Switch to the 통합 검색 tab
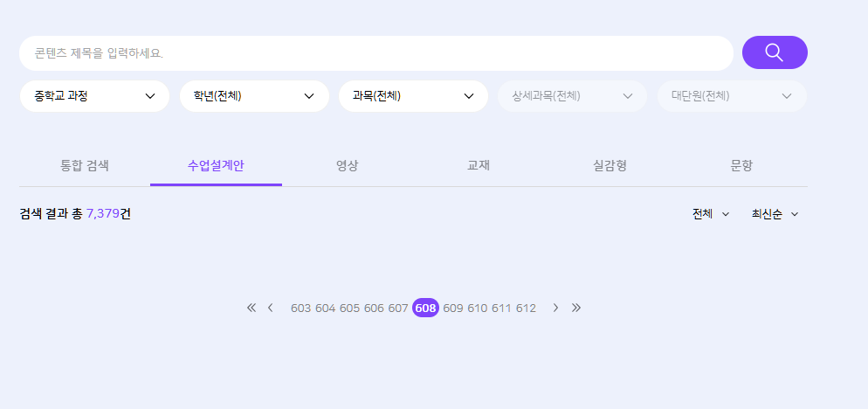This screenshot has width=868, height=409. point(85,165)
